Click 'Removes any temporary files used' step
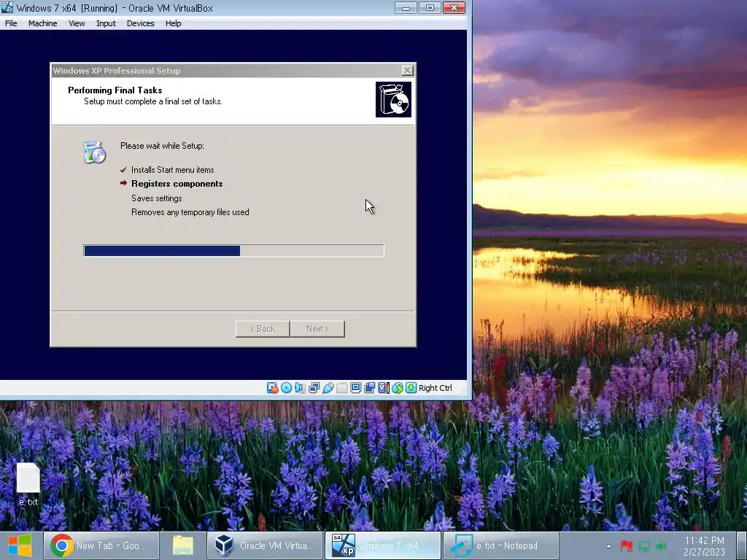 coord(190,212)
